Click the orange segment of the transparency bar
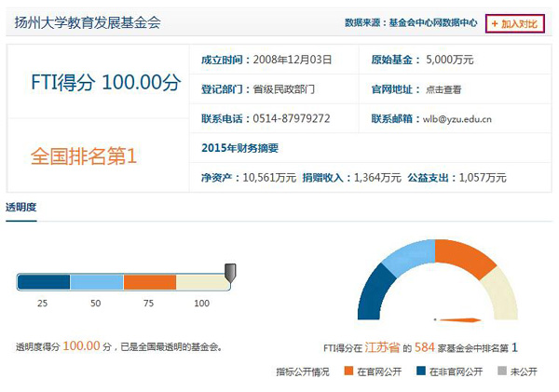Viewport: 559px width, 392px height. [150, 282]
